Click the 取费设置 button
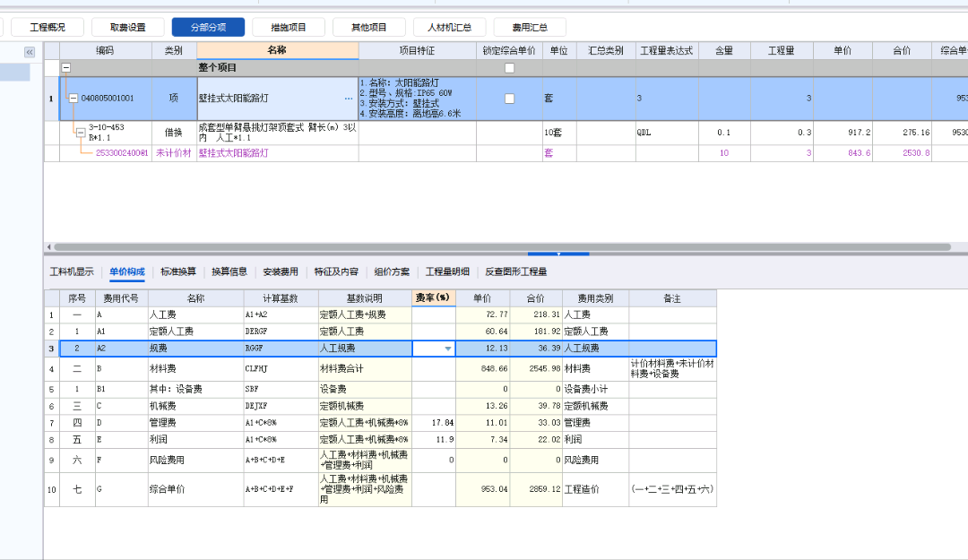The width and height of the screenshot is (968, 560). click(127, 26)
